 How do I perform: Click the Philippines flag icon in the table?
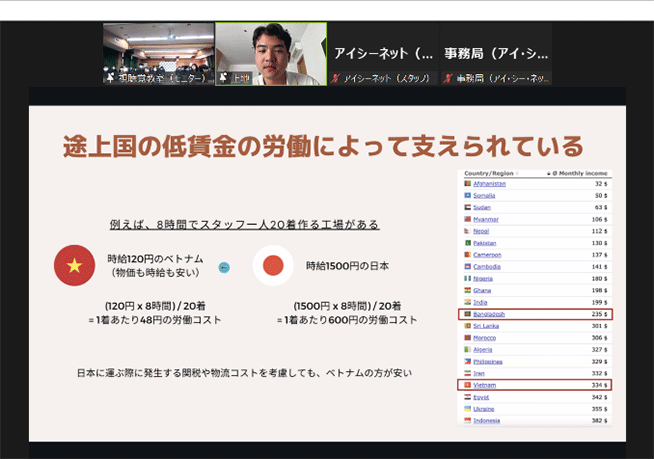(468, 361)
